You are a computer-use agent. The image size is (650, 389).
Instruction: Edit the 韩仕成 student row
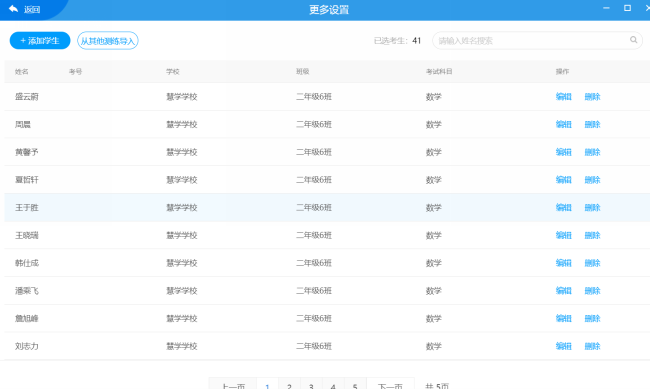(x=563, y=263)
